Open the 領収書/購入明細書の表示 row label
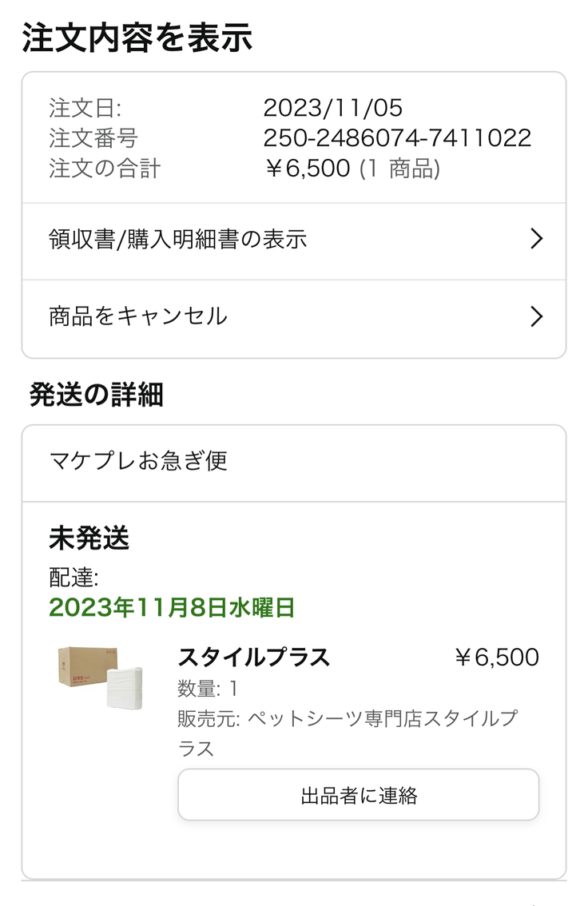Screen dimensions: 588x906 177,239
